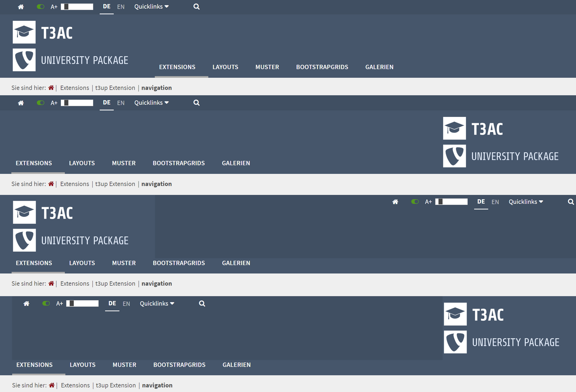Click the search magnifier in the second header's top bar

click(197, 102)
